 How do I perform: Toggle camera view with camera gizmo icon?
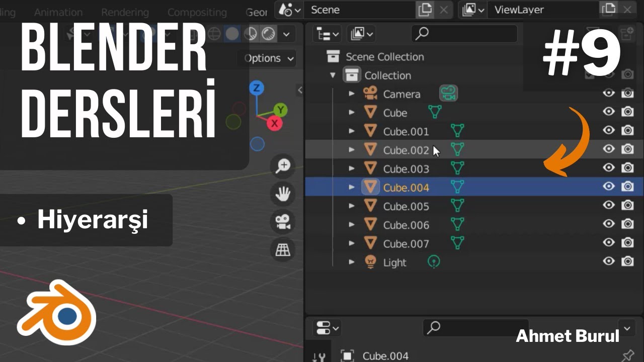point(283,222)
